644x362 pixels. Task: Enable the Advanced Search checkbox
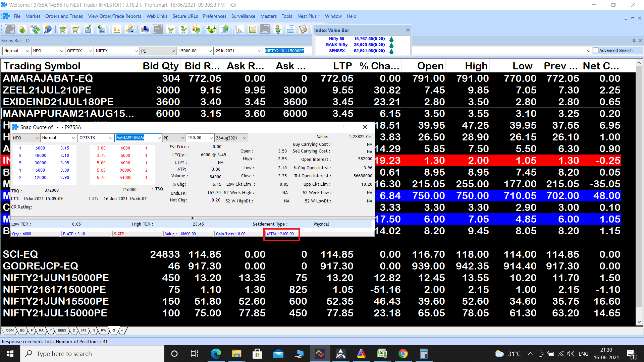point(596,50)
